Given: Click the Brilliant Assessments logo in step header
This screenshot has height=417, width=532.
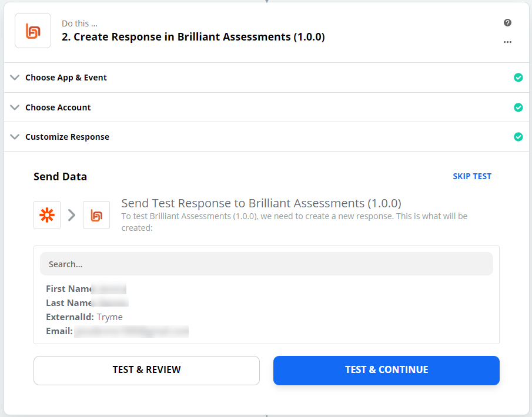Looking at the screenshot, I should pos(33,31).
